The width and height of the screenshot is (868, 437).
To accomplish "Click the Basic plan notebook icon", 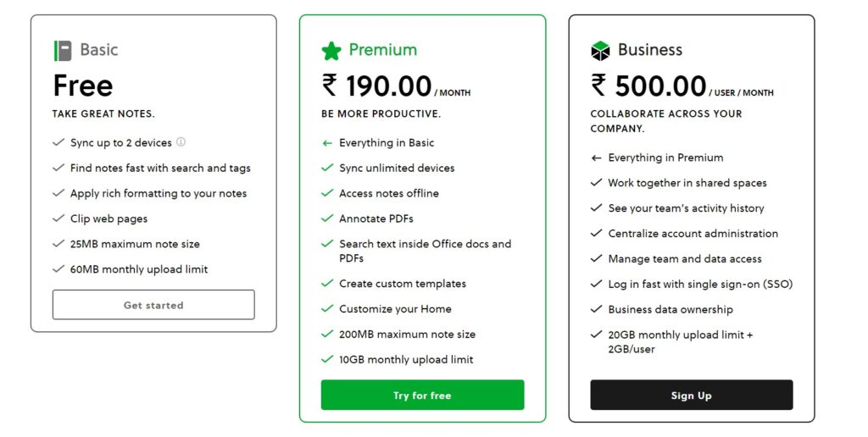I will 63,50.
